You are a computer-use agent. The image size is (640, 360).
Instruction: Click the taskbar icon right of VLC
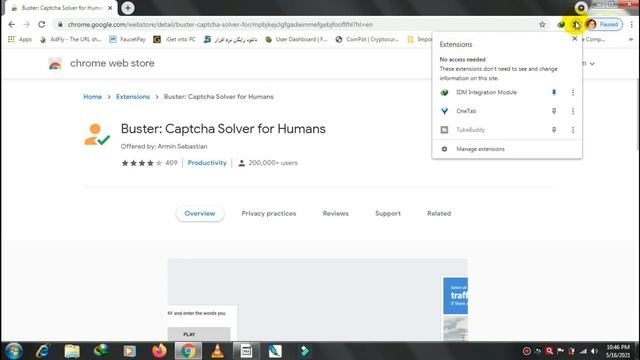point(246,351)
